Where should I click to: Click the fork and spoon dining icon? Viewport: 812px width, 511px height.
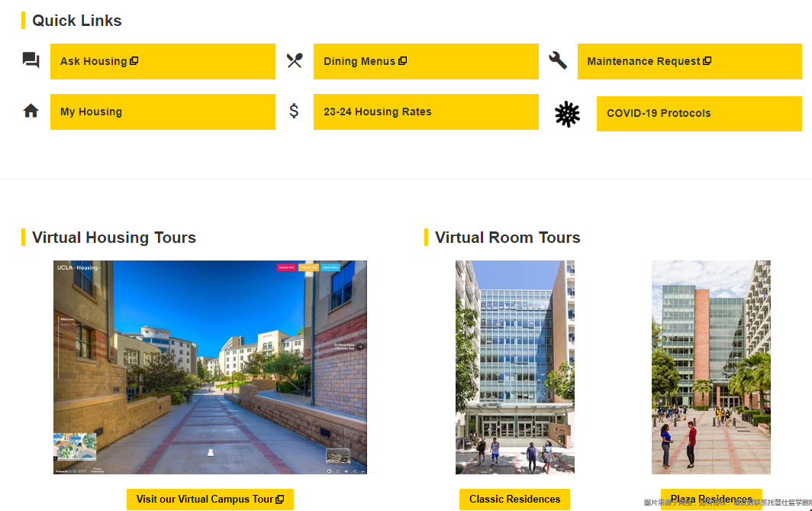click(x=295, y=60)
